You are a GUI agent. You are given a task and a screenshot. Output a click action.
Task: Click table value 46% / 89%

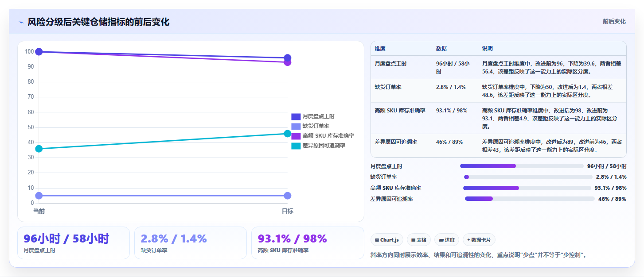click(x=449, y=142)
